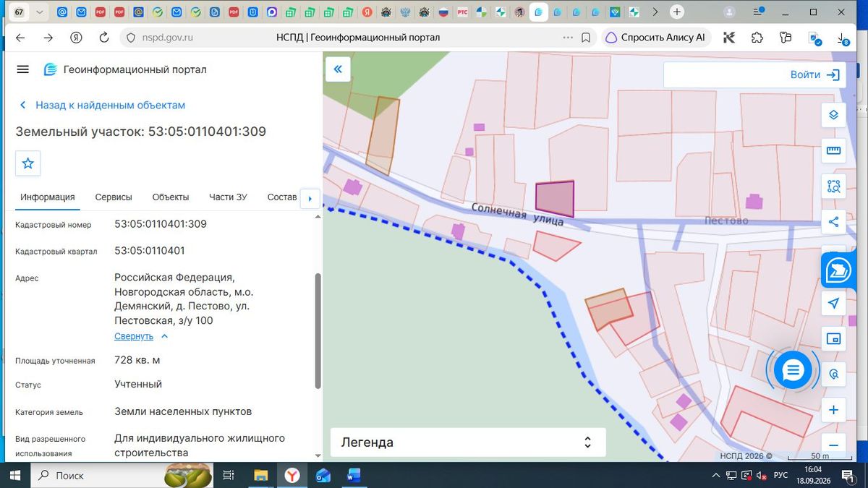This screenshot has height=488, width=868.
Task: Open browser downloads list
Action: pyautogui.click(x=841, y=38)
